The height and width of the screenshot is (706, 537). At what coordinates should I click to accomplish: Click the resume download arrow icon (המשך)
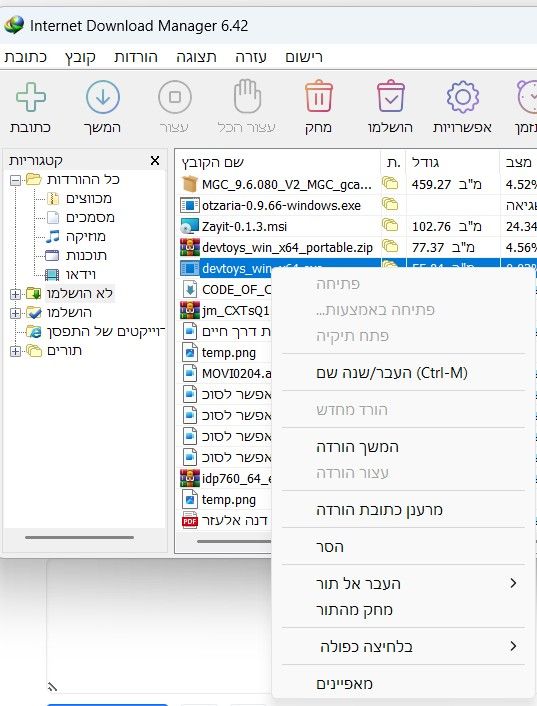pyautogui.click(x=103, y=97)
